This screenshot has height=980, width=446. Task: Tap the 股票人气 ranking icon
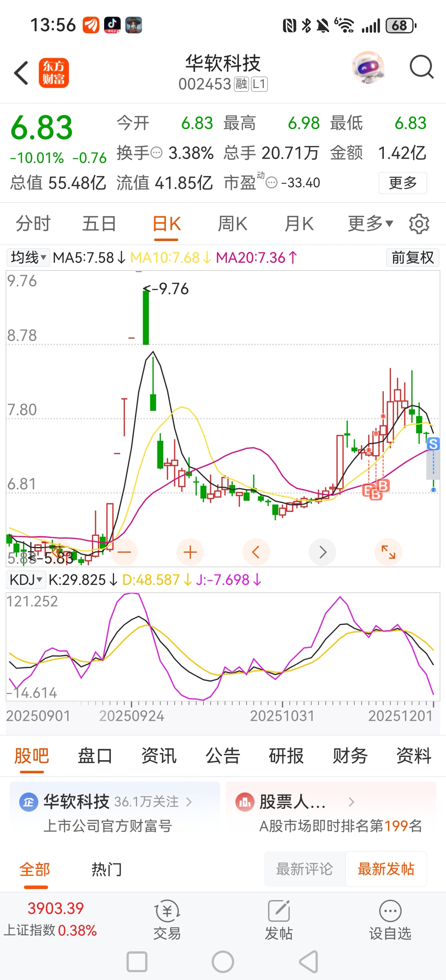tap(245, 802)
